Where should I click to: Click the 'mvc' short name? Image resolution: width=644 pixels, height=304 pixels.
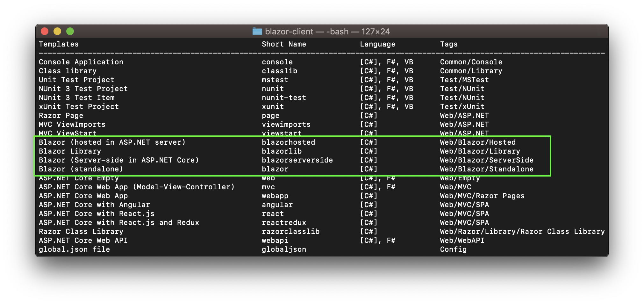[268, 187]
